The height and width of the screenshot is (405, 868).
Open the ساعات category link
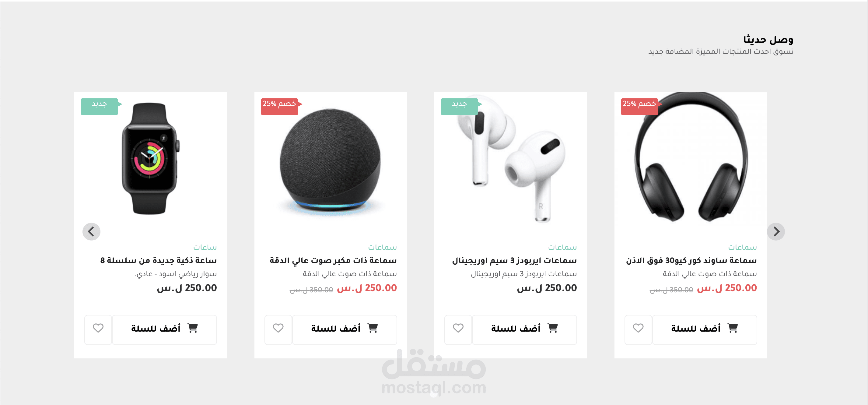coord(205,247)
